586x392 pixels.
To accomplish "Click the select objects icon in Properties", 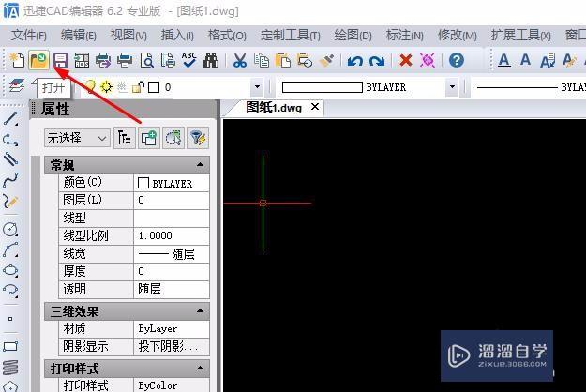I will (173, 138).
